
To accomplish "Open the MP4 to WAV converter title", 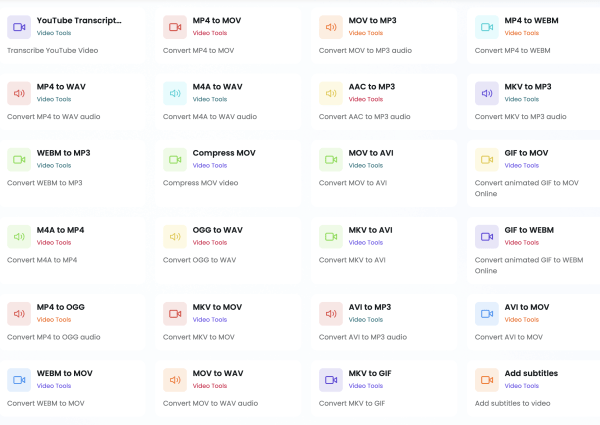I will [61, 87].
